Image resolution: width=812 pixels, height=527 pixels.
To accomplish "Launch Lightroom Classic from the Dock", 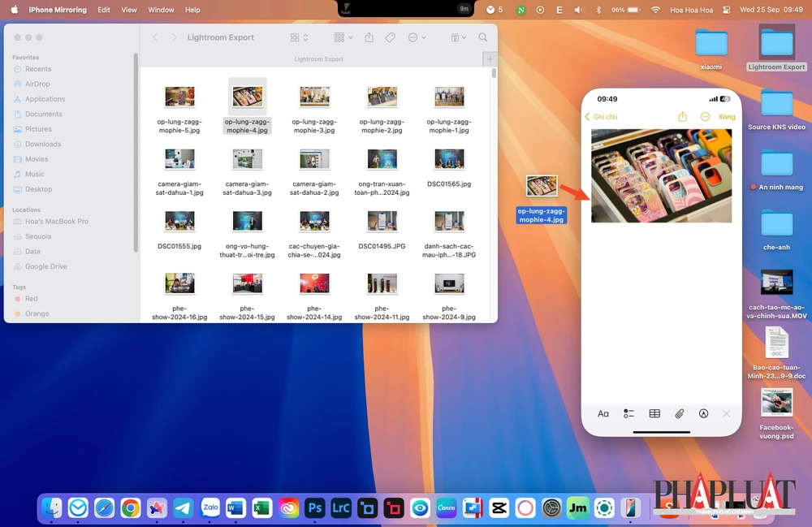I will point(341,508).
